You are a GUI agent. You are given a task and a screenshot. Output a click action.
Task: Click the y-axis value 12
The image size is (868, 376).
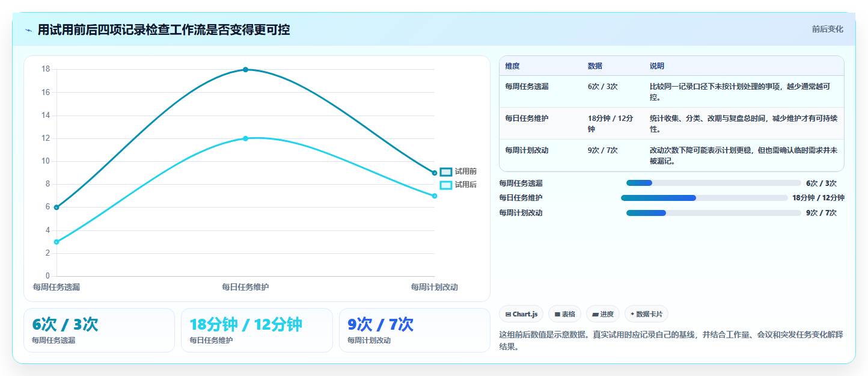pyautogui.click(x=46, y=138)
